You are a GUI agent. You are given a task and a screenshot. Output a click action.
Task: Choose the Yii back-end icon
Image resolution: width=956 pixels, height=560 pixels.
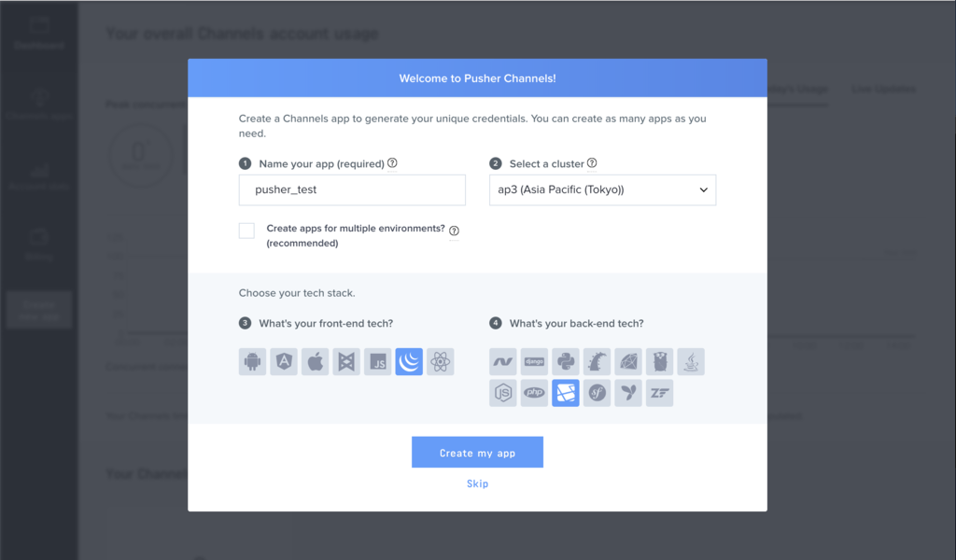pyautogui.click(x=628, y=393)
